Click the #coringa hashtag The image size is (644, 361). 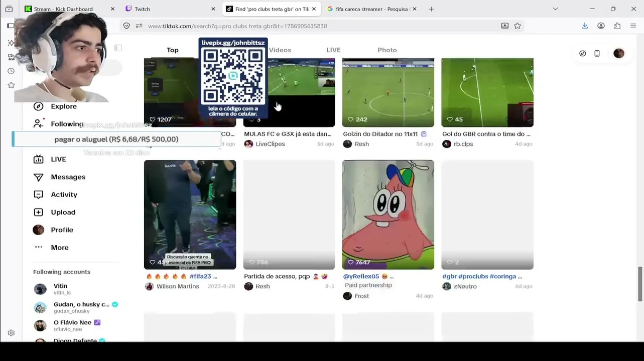(x=502, y=276)
